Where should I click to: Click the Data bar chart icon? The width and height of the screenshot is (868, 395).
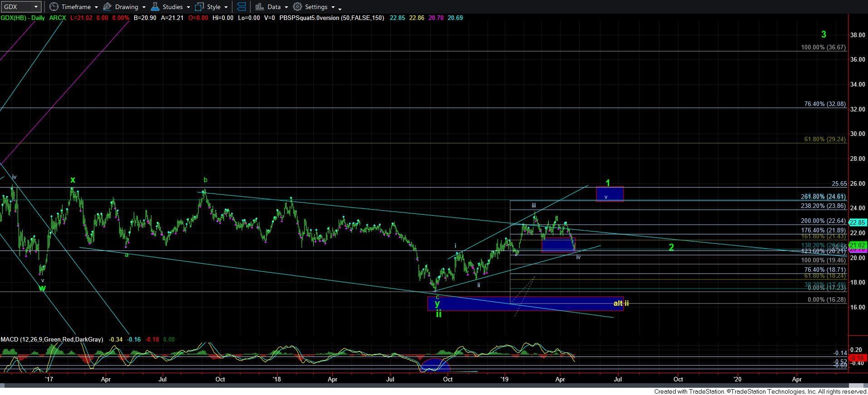(x=259, y=7)
